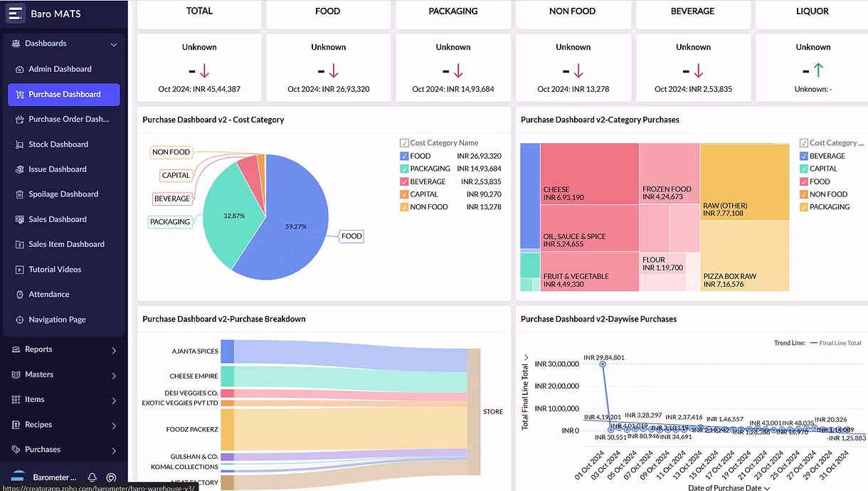Screen dimensions: 868x491
Task: Click the hamburger menu icon beside Baro MATS
Action: [x=15, y=13]
